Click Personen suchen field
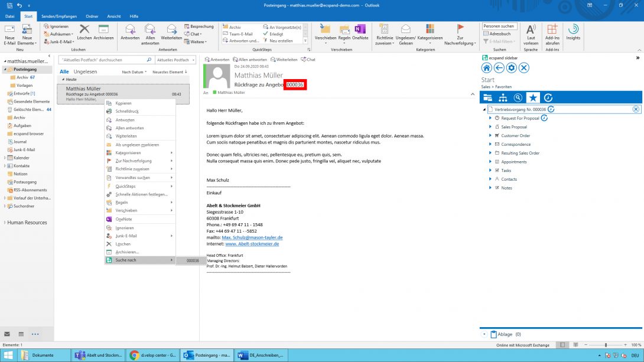Viewport: 644px width, 362px height. pyautogui.click(x=499, y=26)
